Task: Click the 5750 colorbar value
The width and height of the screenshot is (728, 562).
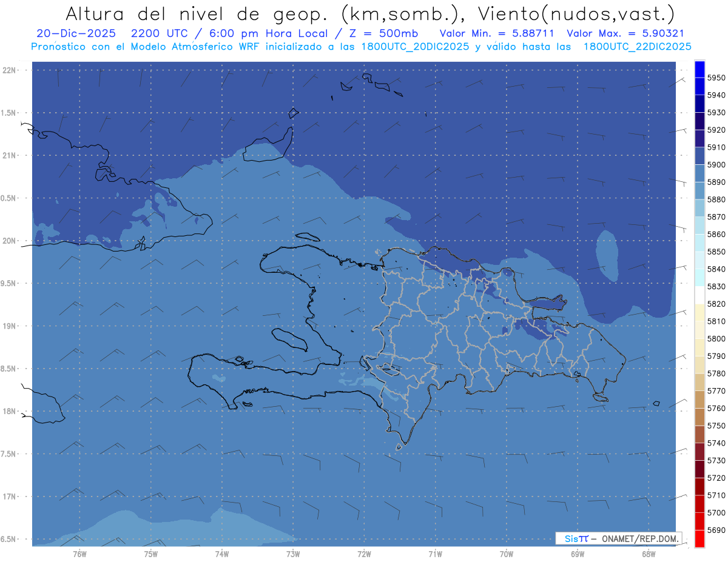Action: pyautogui.click(x=716, y=426)
